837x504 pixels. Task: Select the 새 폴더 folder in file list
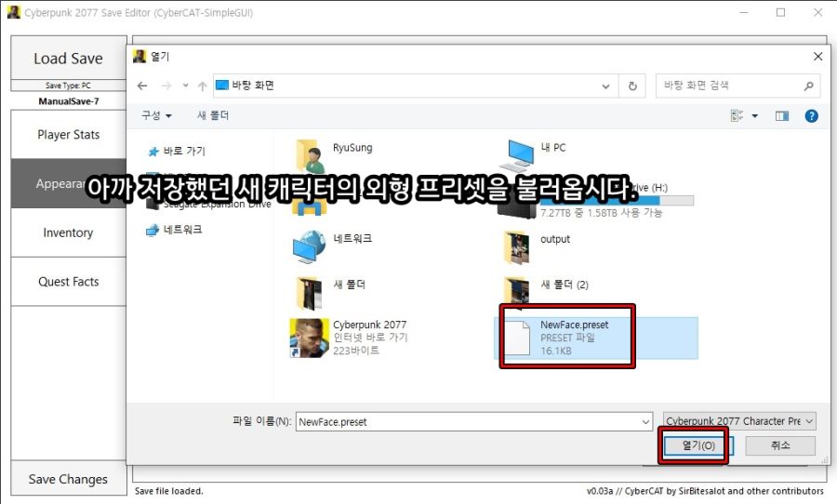click(x=331, y=293)
